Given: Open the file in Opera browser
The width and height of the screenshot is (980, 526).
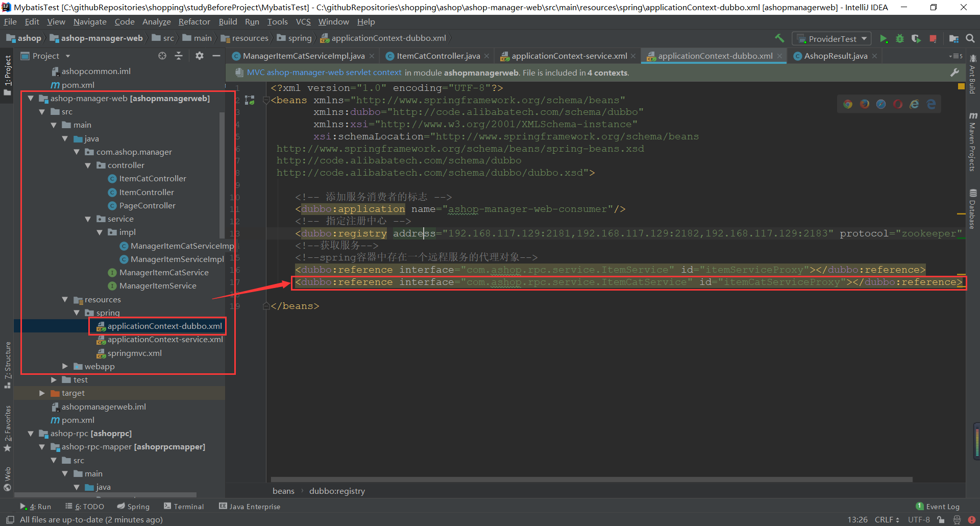Looking at the screenshot, I should (898, 104).
